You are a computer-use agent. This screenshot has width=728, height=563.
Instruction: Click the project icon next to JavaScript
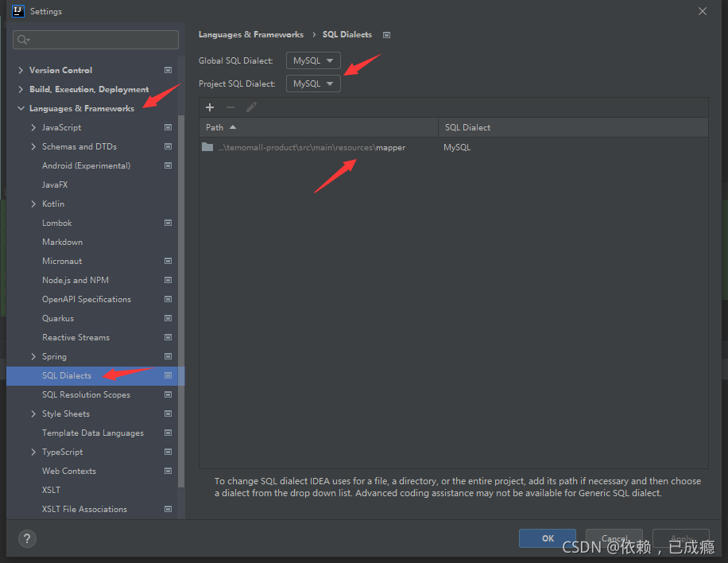[168, 127]
